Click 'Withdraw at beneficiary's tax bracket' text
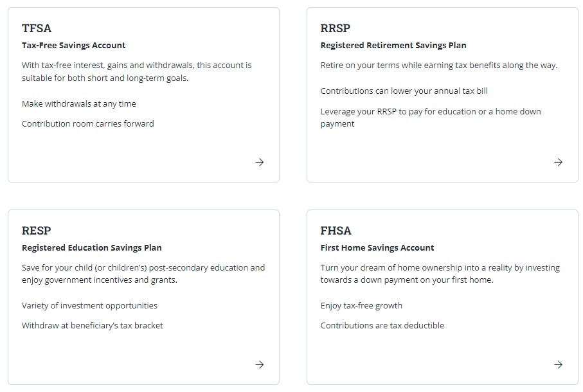This screenshot has height=392, width=583. tap(93, 326)
